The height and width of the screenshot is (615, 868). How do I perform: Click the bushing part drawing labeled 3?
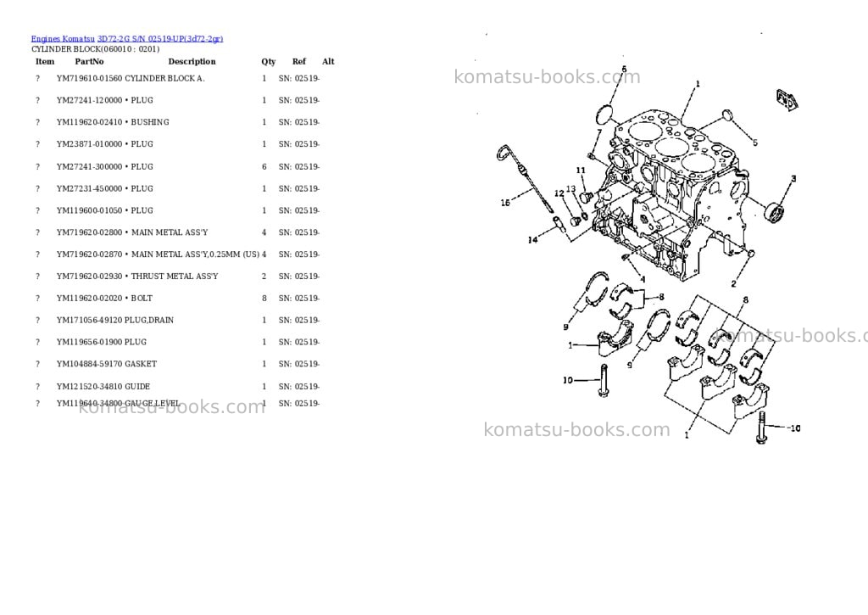coord(775,213)
